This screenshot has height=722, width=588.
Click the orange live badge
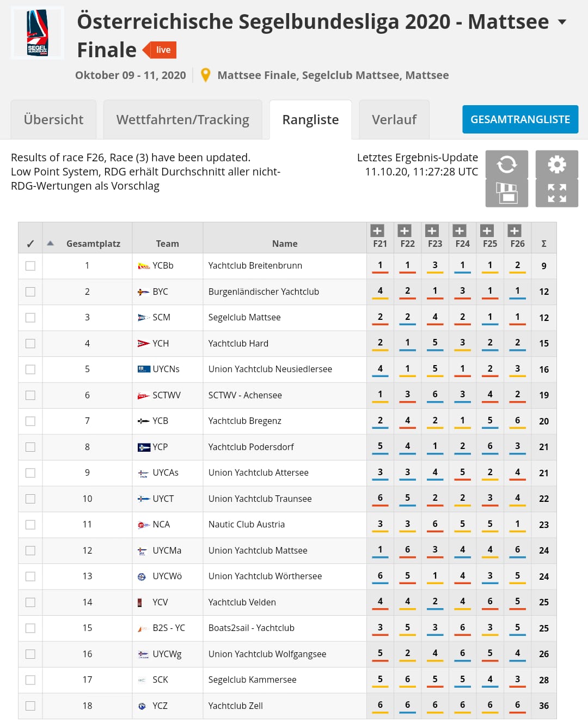click(x=160, y=50)
